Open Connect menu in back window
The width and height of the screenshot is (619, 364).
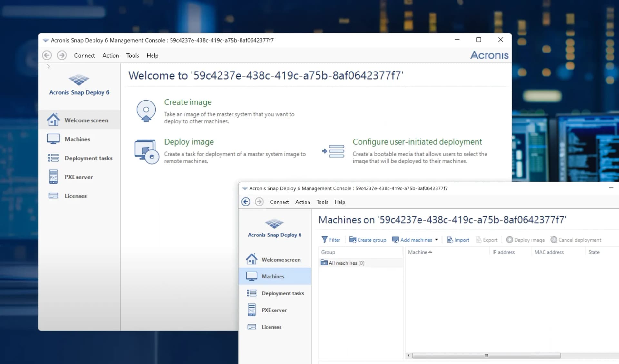84,55
